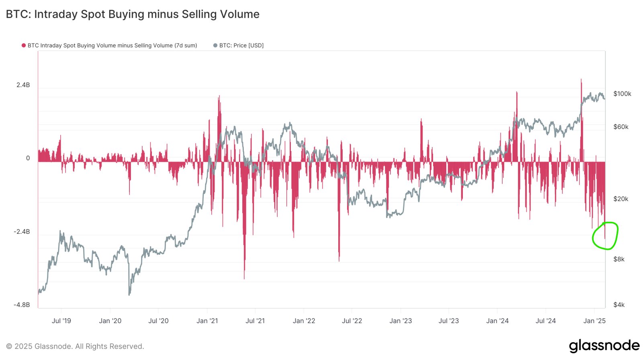Viewport: 644px width, 358px height.
Task: Click the Jul '19 x-axis label
Action: click(x=61, y=321)
